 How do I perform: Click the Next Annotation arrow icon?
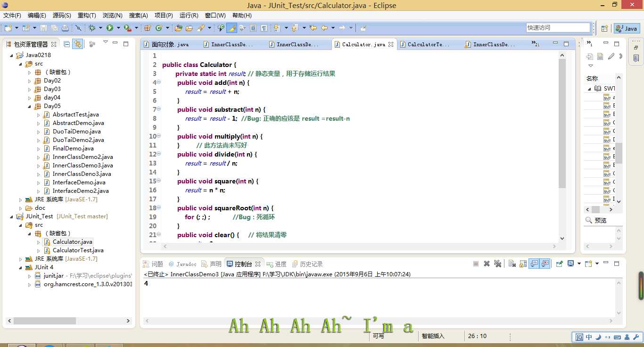click(x=277, y=28)
